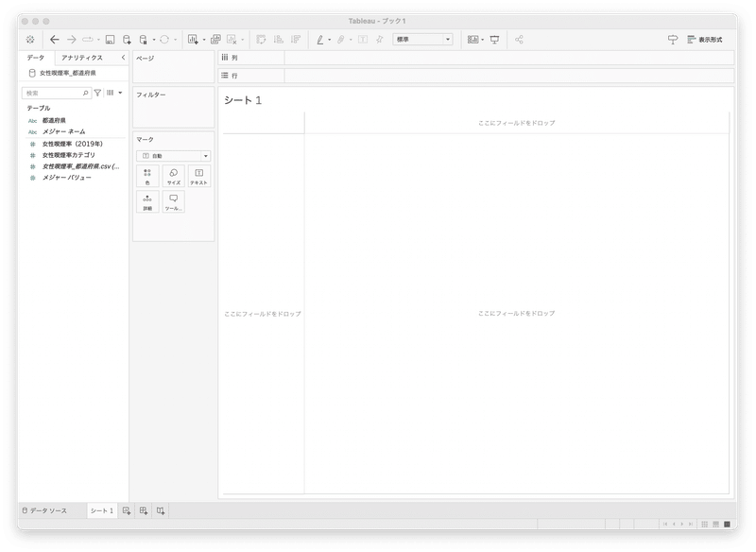Click the Redo forward arrow
The height and width of the screenshot is (552, 756).
coord(72,40)
